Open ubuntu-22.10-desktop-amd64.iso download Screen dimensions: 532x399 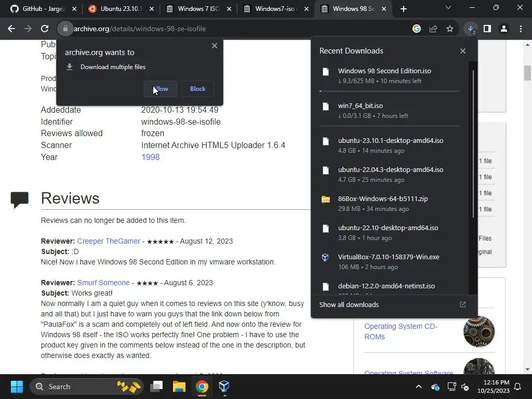pyautogui.click(x=390, y=233)
